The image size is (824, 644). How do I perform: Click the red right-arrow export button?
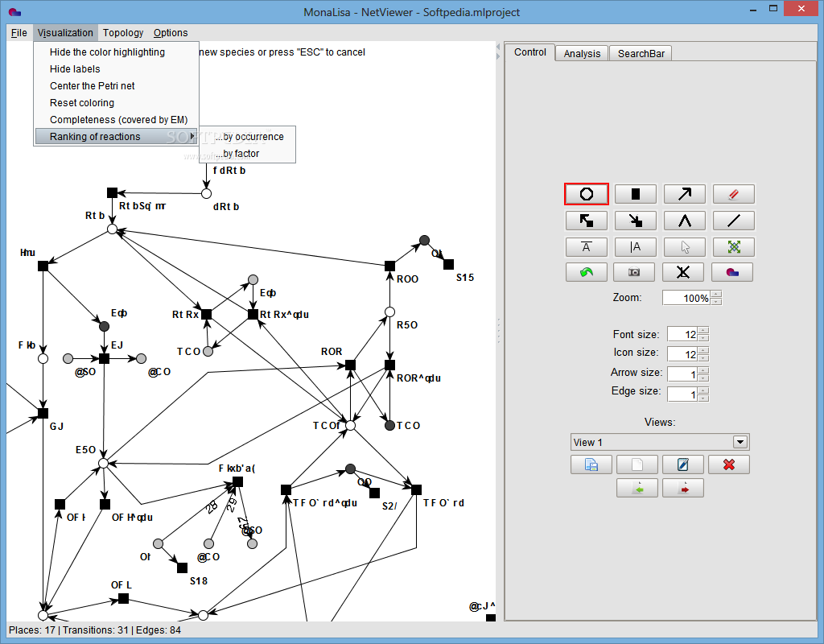(683, 489)
